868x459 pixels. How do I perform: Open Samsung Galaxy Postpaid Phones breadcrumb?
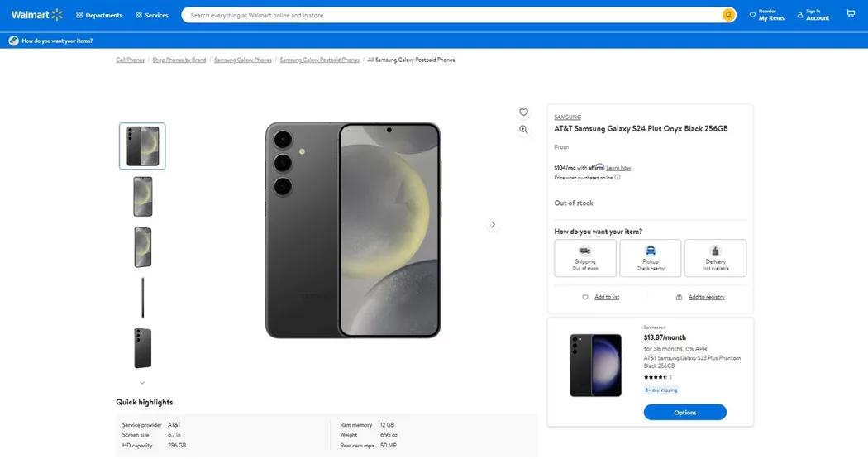[x=319, y=60]
